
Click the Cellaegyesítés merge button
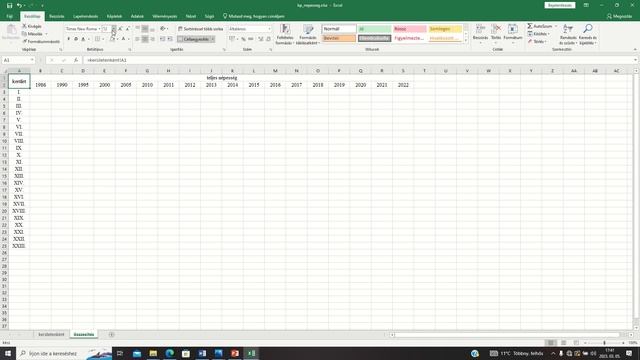tap(193, 39)
